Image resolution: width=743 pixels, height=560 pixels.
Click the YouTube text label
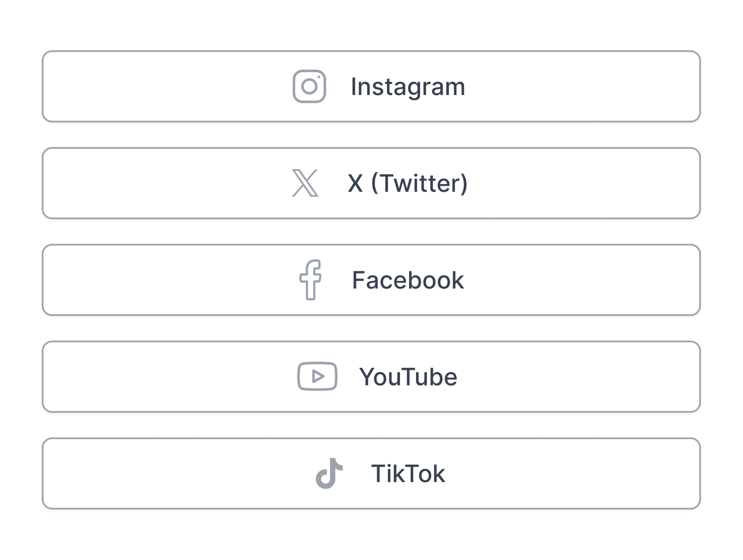click(x=409, y=376)
